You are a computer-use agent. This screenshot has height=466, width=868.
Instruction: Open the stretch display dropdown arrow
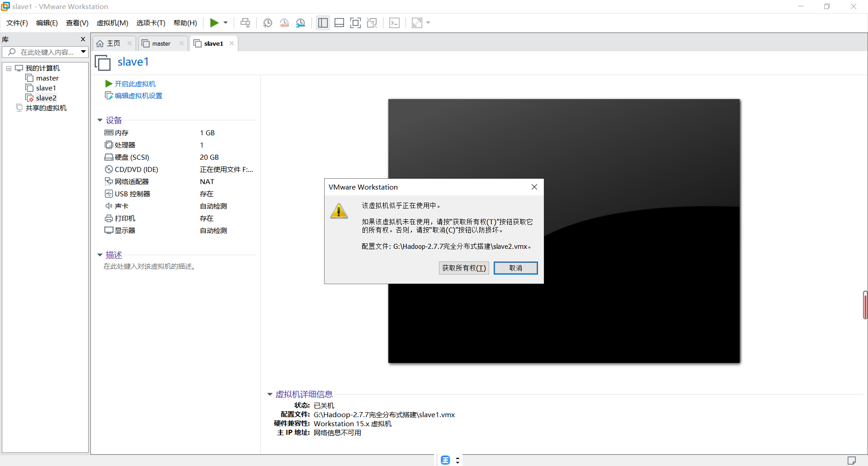[x=428, y=23]
